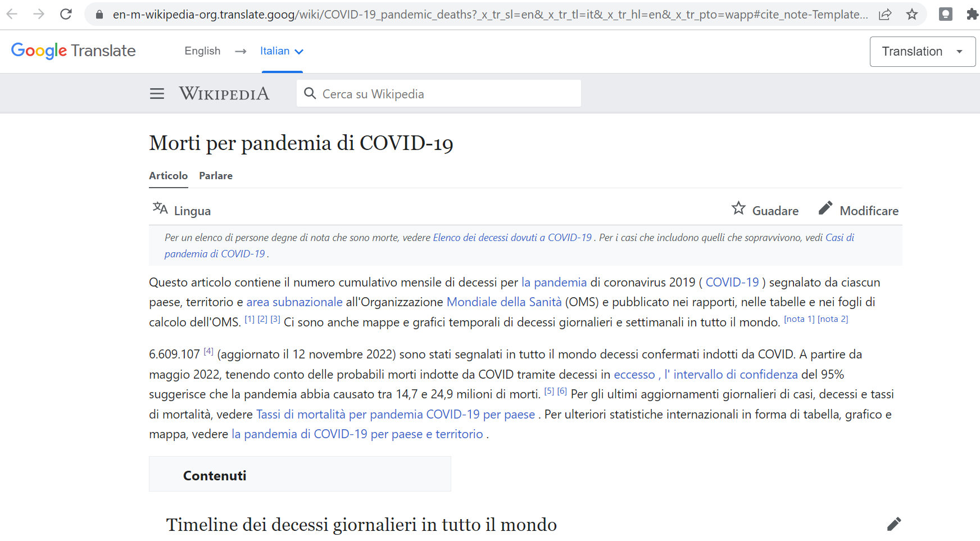Expand the Contenuti table of contents
Screen dimensions: 980x541
point(215,475)
